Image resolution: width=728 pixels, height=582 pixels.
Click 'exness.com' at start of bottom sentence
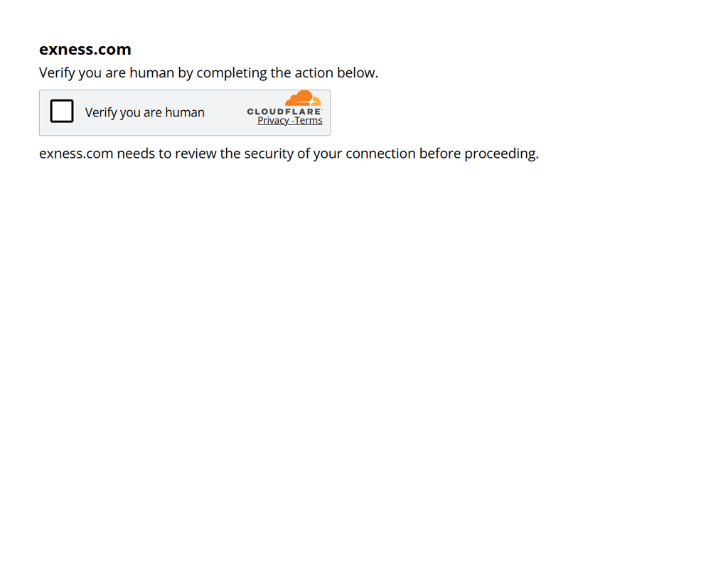[x=76, y=153]
